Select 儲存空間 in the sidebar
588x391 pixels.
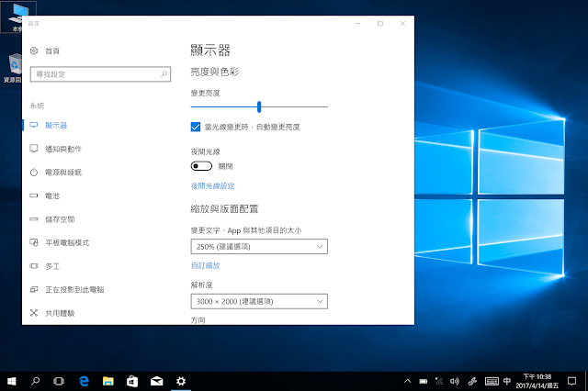point(60,219)
